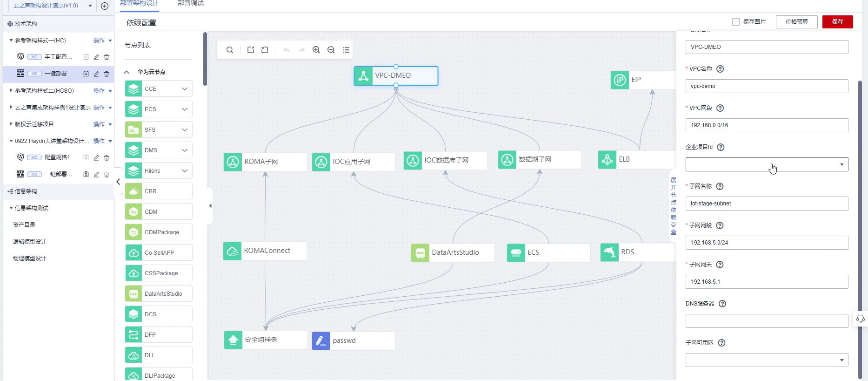Viewport: 868px width, 381px height.
Task: Select the DCS node in the node list
Action: (x=159, y=314)
